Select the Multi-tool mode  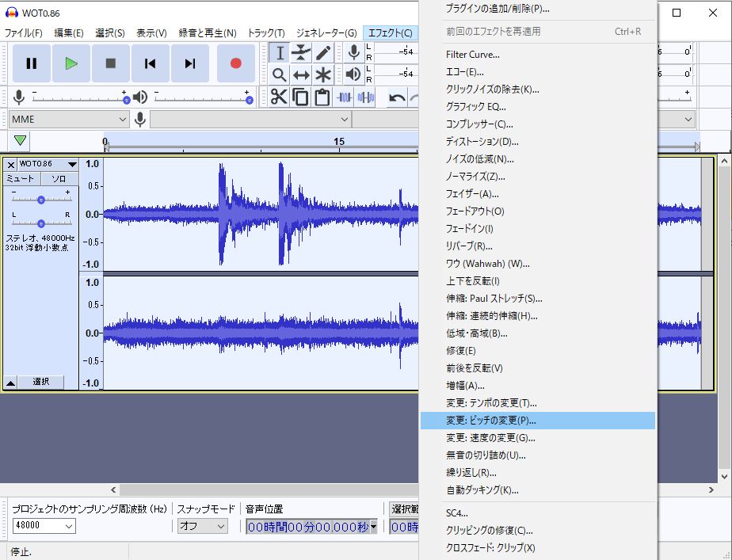coord(323,74)
